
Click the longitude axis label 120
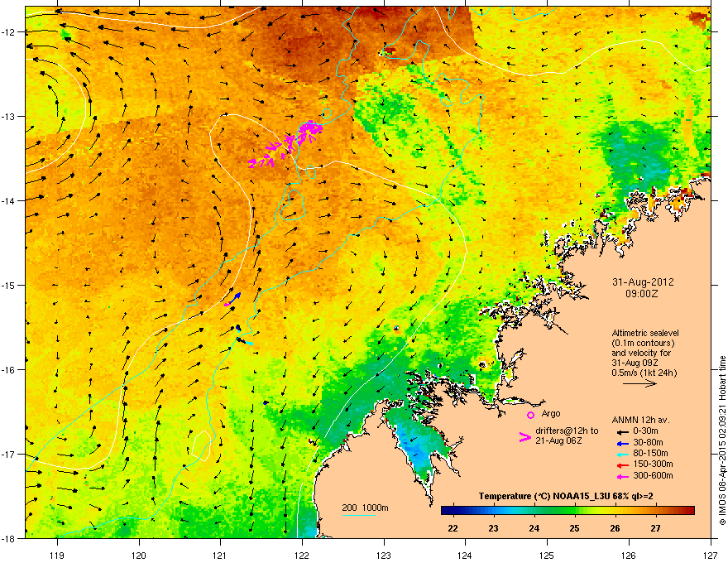click(139, 555)
